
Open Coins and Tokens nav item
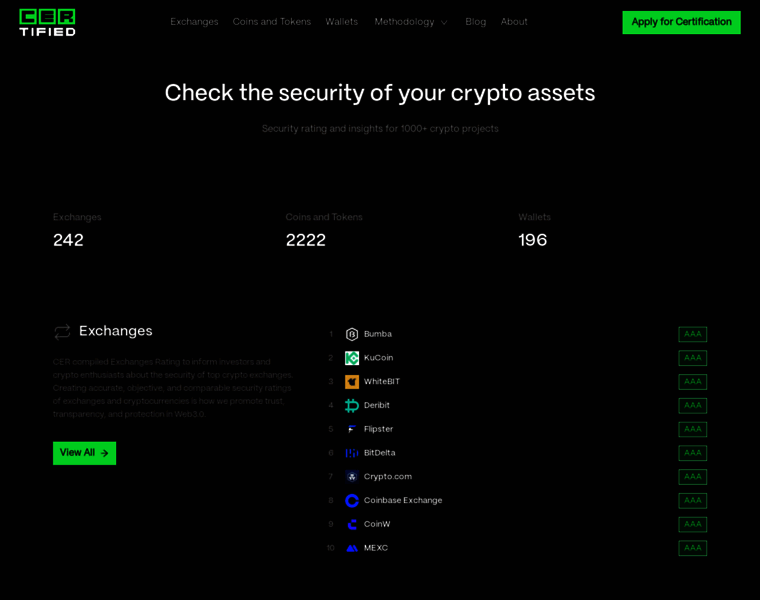272,22
